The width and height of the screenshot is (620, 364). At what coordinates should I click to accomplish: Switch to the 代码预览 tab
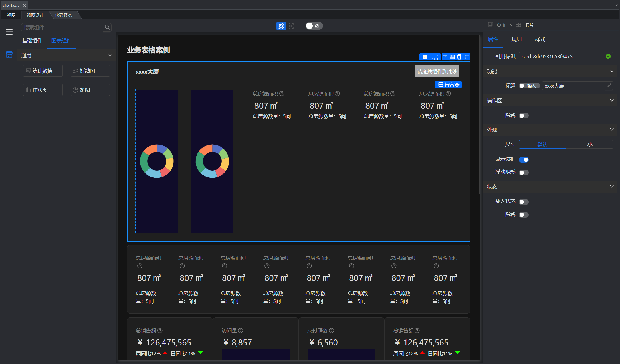point(63,15)
